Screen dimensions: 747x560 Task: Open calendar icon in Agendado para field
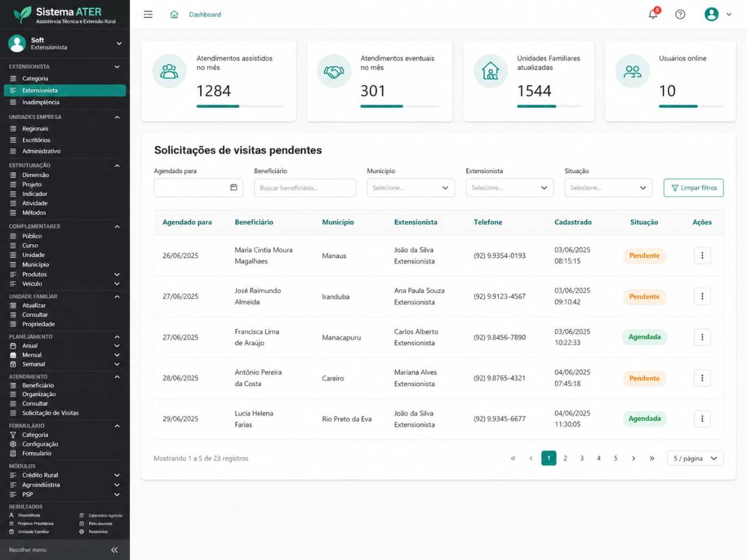tap(234, 187)
